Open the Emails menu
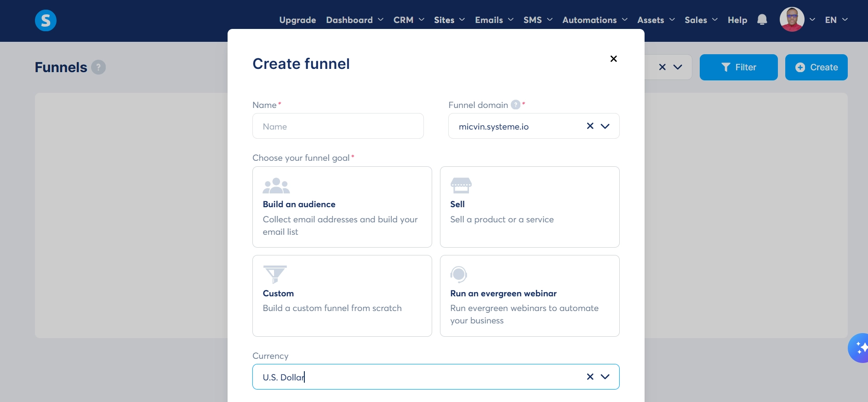Viewport: 868px width, 402px height. coord(494,20)
